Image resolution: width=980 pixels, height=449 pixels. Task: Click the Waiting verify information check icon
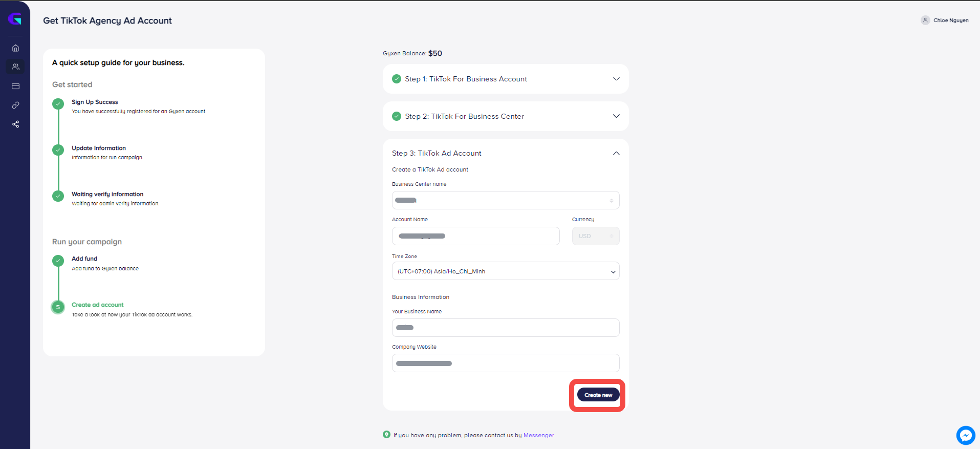click(x=58, y=196)
